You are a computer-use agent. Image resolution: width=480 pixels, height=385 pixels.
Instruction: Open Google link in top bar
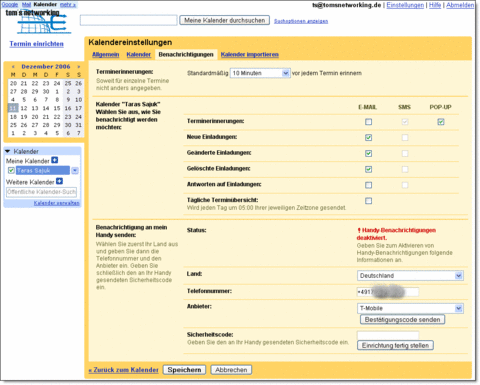point(10,5)
